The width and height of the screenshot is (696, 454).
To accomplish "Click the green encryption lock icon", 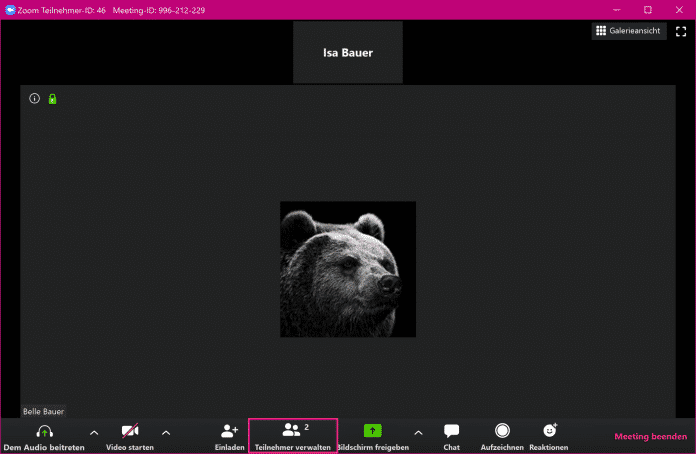I will click(52, 98).
